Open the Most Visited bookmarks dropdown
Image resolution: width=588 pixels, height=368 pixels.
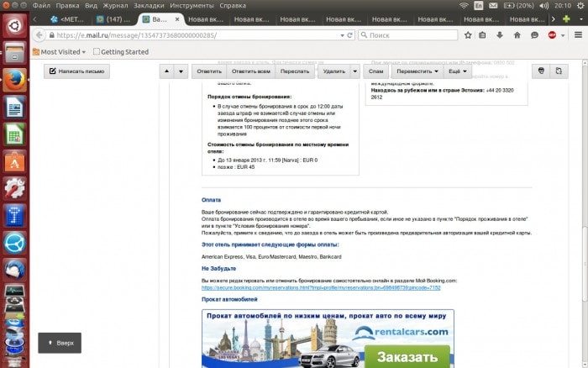point(62,52)
